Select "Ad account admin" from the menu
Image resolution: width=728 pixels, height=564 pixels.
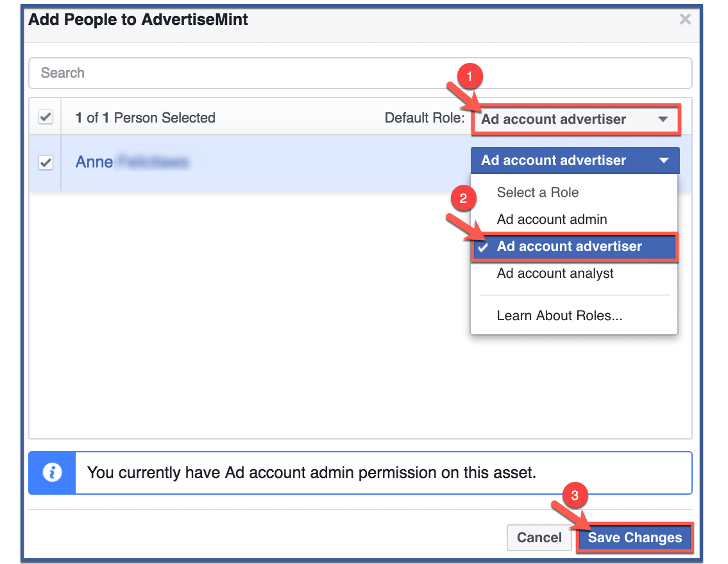pyautogui.click(x=552, y=219)
